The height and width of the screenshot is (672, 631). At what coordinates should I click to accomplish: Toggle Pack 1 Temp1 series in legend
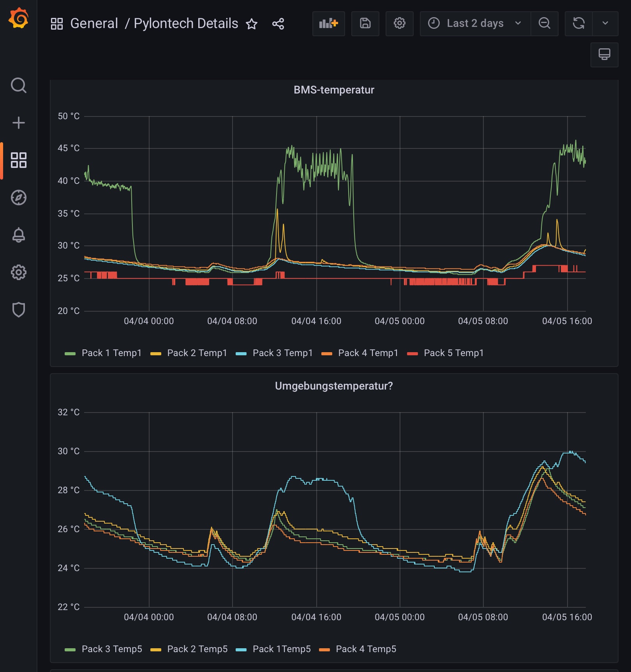pyautogui.click(x=111, y=353)
